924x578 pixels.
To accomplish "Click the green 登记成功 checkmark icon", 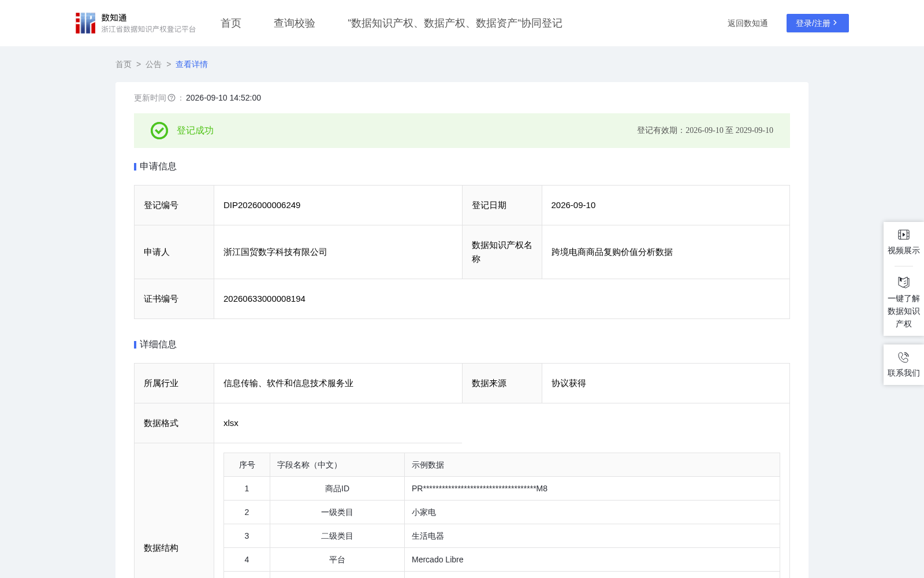I will pos(159,131).
